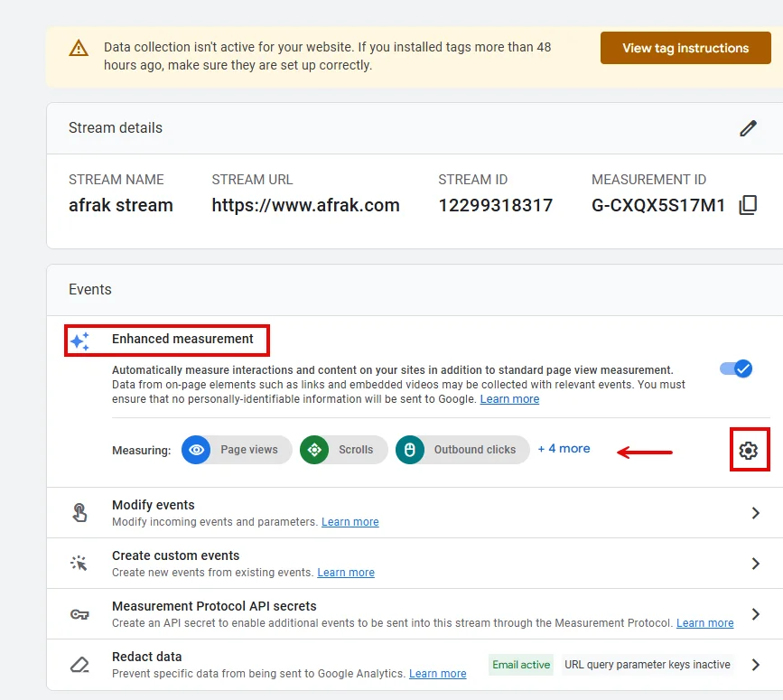Image resolution: width=783 pixels, height=700 pixels.
Task: Click the Measurement Protocol key icon
Action: click(x=80, y=614)
